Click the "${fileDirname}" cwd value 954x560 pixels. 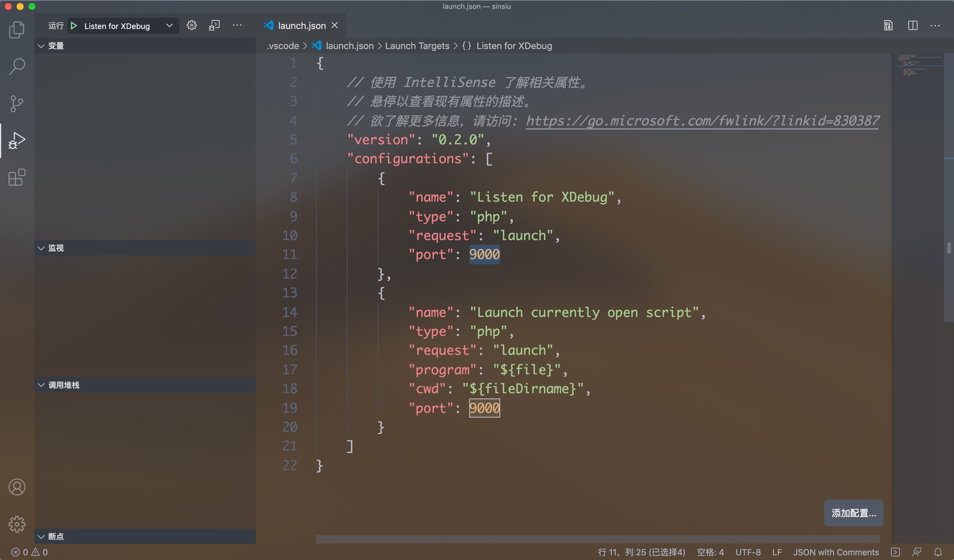pyautogui.click(x=523, y=389)
